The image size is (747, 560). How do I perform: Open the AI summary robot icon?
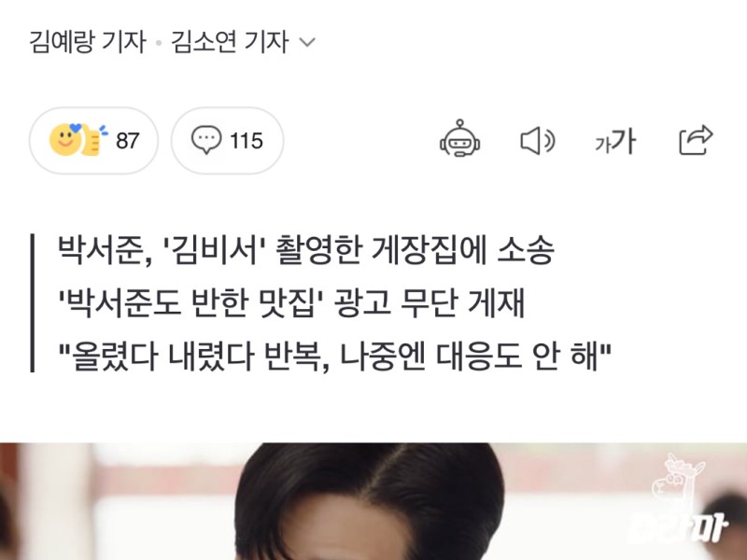coord(459,138)
